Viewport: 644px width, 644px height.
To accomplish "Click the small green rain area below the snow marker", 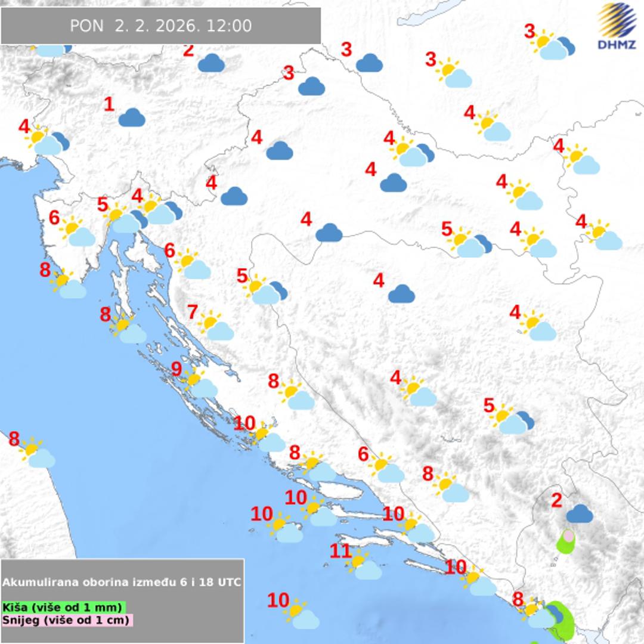I will coord(564,545).
